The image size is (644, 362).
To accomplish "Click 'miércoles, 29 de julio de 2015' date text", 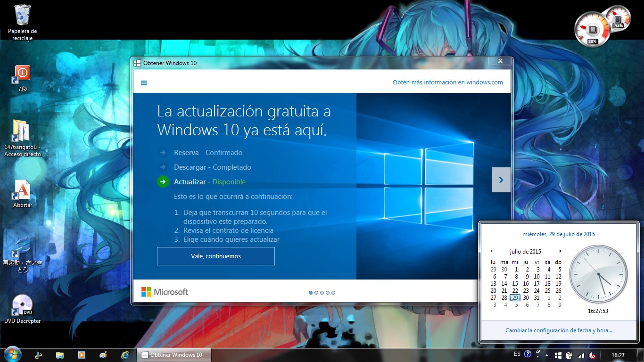I will pyautogui.click(x=559, y=234).
